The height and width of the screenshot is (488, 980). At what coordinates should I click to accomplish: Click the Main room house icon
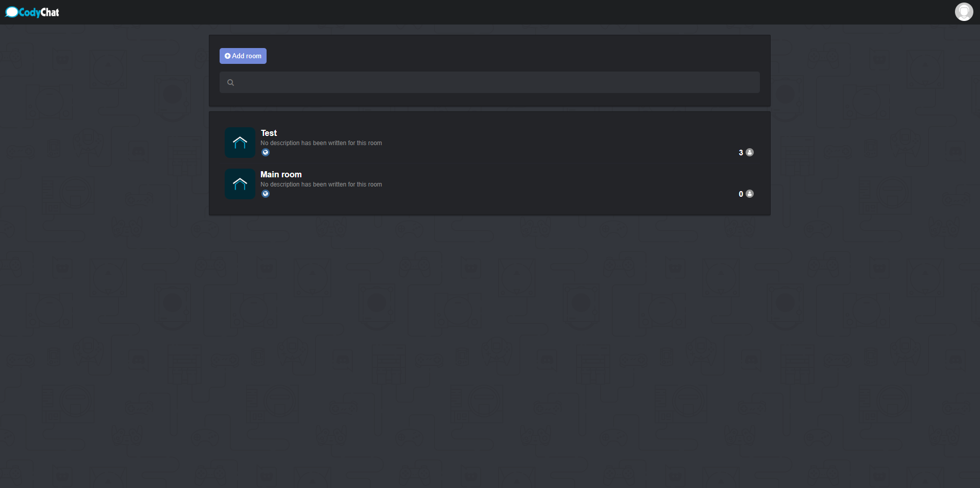point(240,184)
